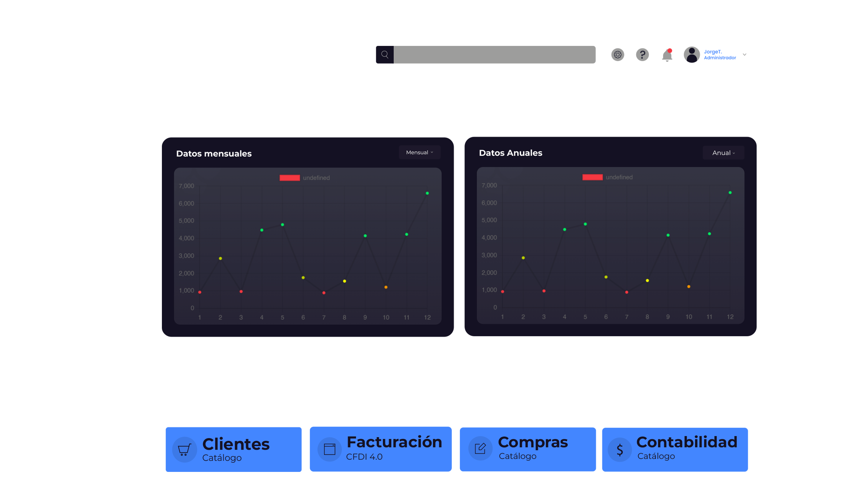863x504 pixels.
Task: Click month 12 data point in monthly chart
Action: click(x=427, y=193)
